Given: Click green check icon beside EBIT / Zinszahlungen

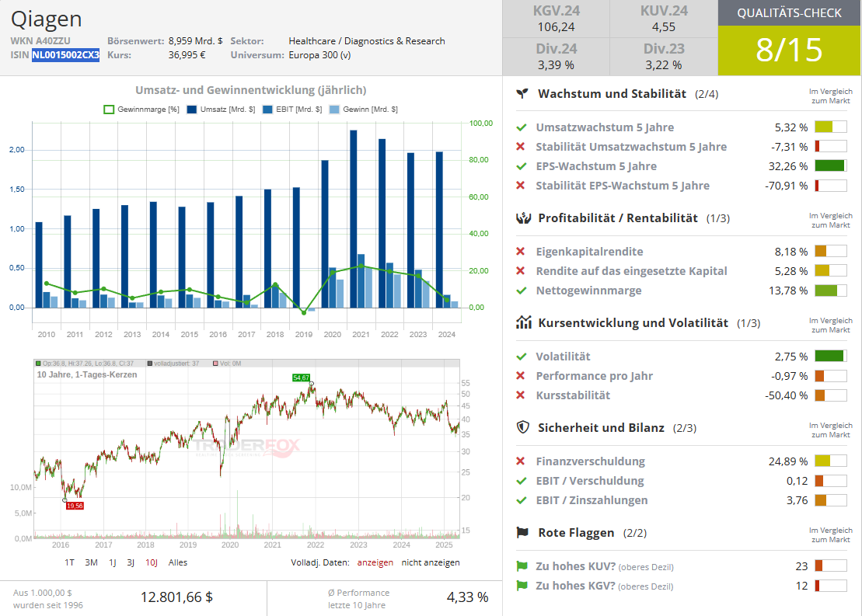Looking at the screenshot, I should (x=521, y=500).
